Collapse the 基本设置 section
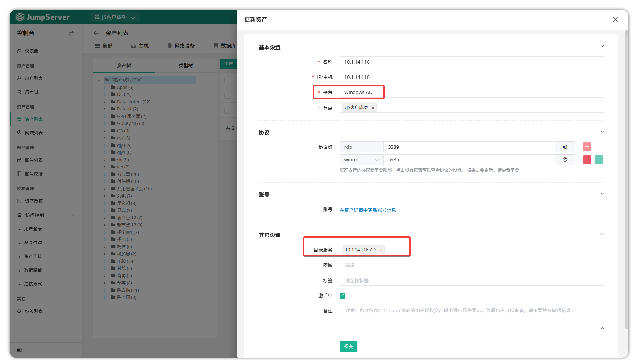 pyautogui.click(x=602, y=46)
